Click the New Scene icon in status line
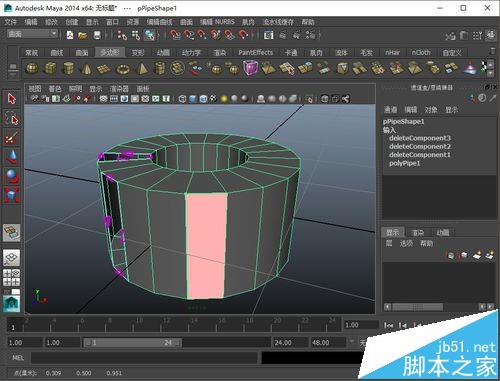 (70, 35)
